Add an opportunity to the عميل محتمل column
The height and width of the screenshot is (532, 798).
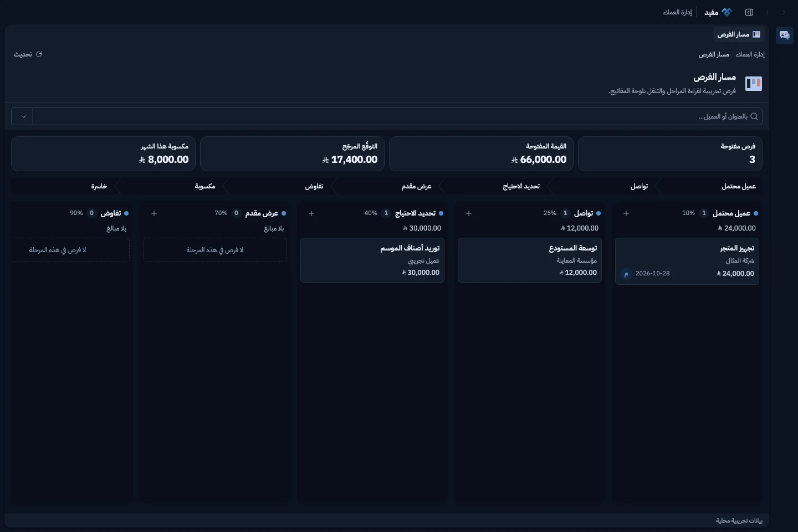coord(626,213)
